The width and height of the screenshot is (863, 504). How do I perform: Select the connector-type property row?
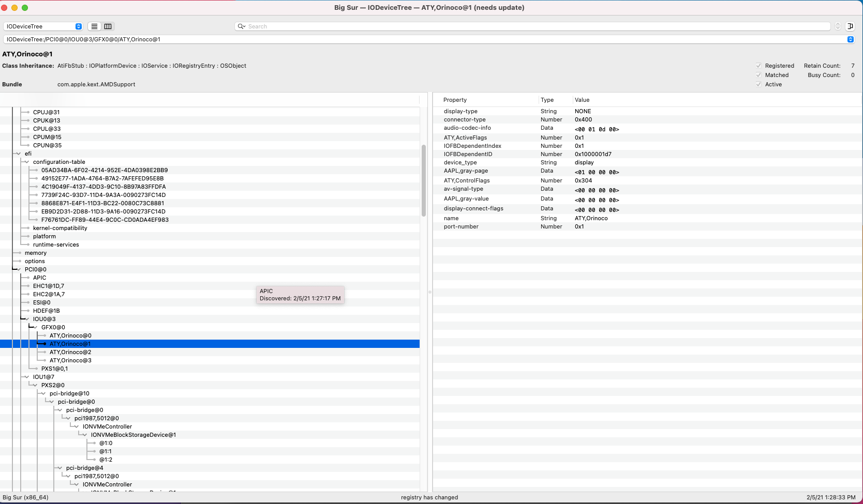tap(647, 119)
